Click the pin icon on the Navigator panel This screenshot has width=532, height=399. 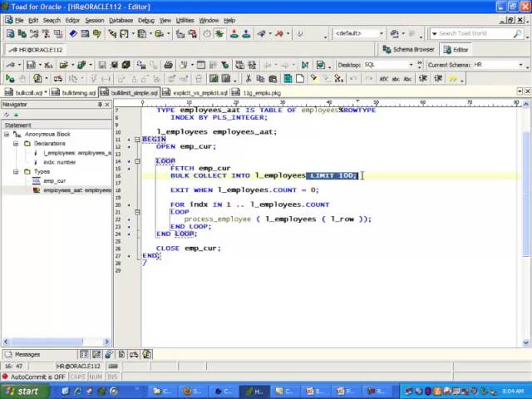tap(100, 105)
